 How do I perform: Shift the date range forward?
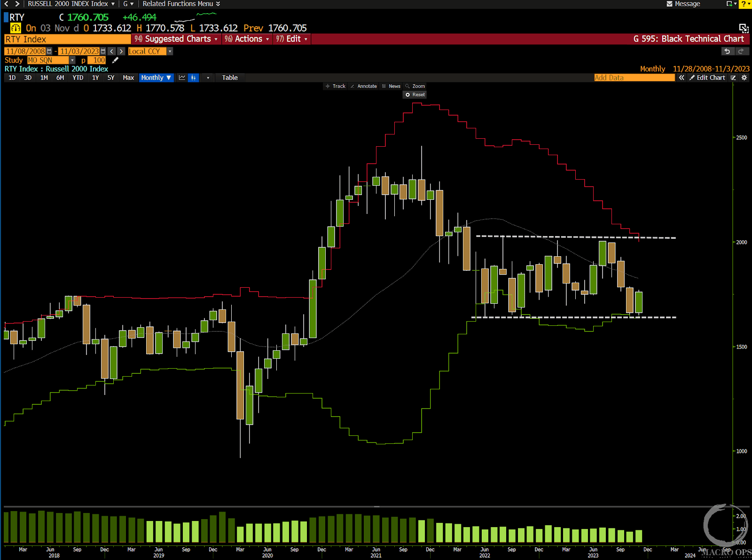[121, 51]
